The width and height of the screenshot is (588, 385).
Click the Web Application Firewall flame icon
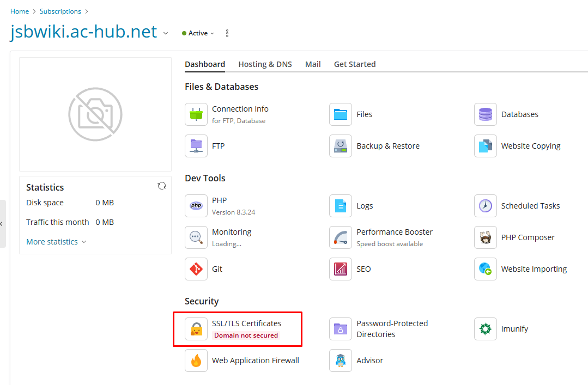pos(196,360)
